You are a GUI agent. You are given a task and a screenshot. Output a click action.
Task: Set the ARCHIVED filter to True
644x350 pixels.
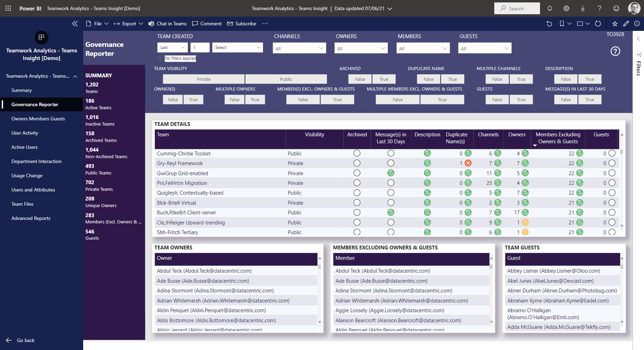pyautogui.click(x=384, y=79)
